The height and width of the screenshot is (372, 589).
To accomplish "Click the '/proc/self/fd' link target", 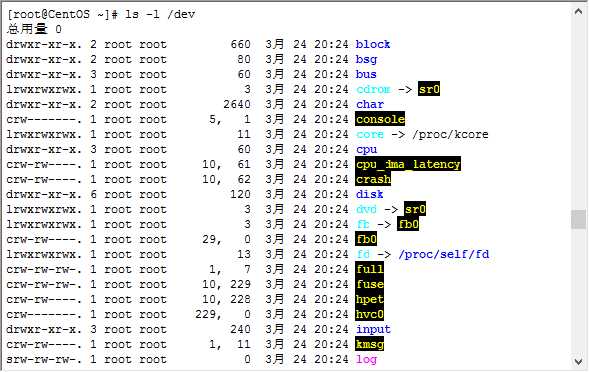I will tap(444, 254).
